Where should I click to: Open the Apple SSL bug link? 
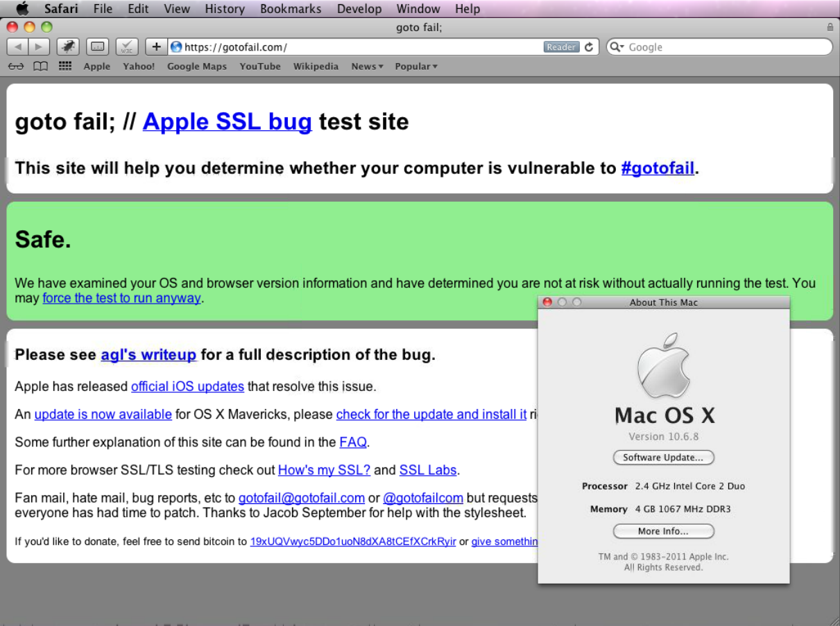tap(227, 122)
